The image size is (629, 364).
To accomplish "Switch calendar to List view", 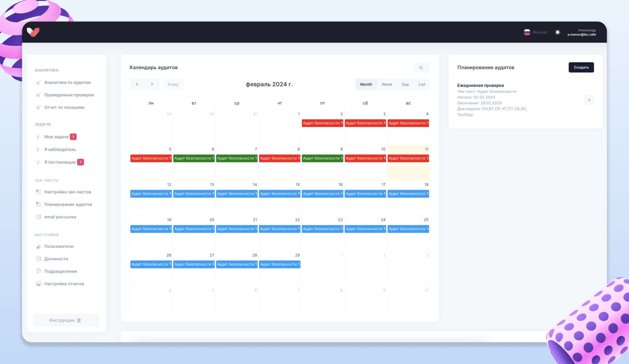I will [422, 84].
